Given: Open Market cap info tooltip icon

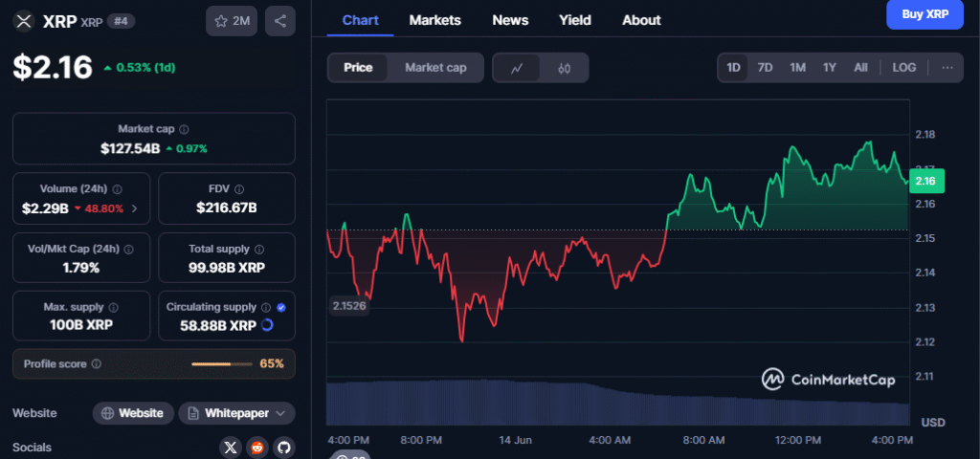Looking at the screenshot, I should [x=184, y=129].
